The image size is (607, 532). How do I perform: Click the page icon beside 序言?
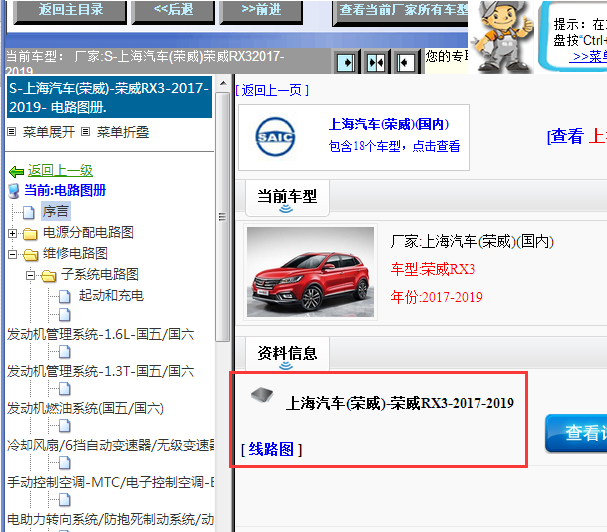click(x=28, y=212)
